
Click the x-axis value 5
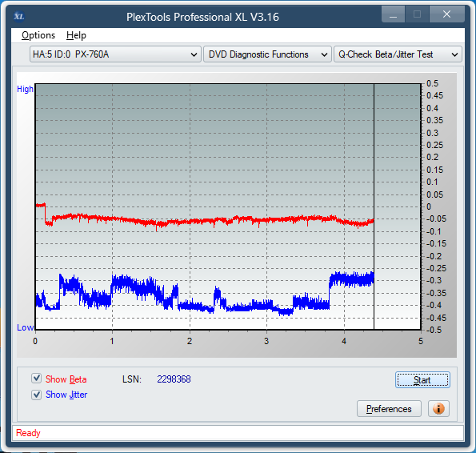pos(421,341)
